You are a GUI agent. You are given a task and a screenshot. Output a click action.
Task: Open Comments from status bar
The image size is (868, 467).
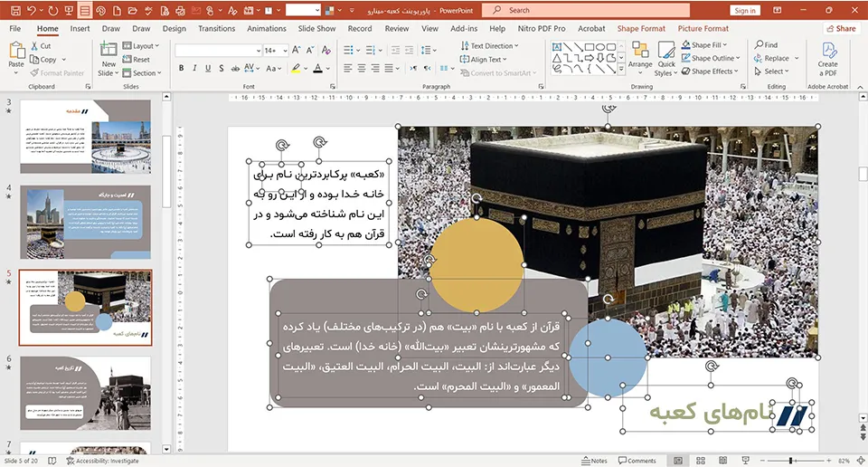pos(637,461)
